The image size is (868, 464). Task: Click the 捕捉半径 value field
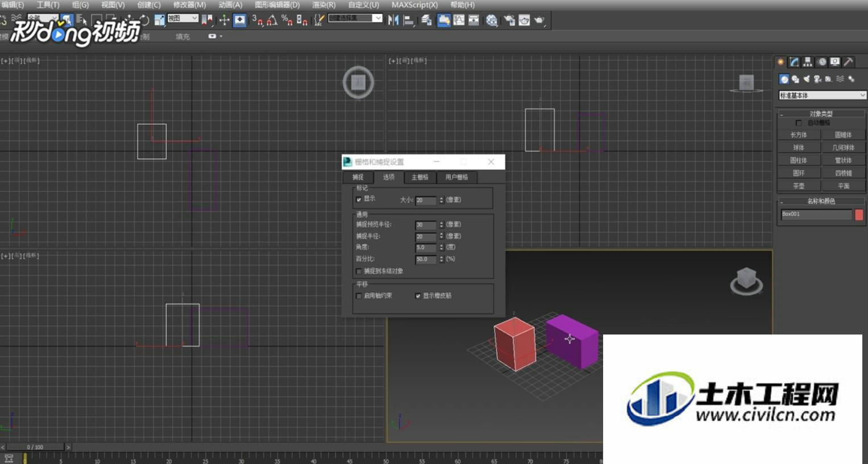425,236
